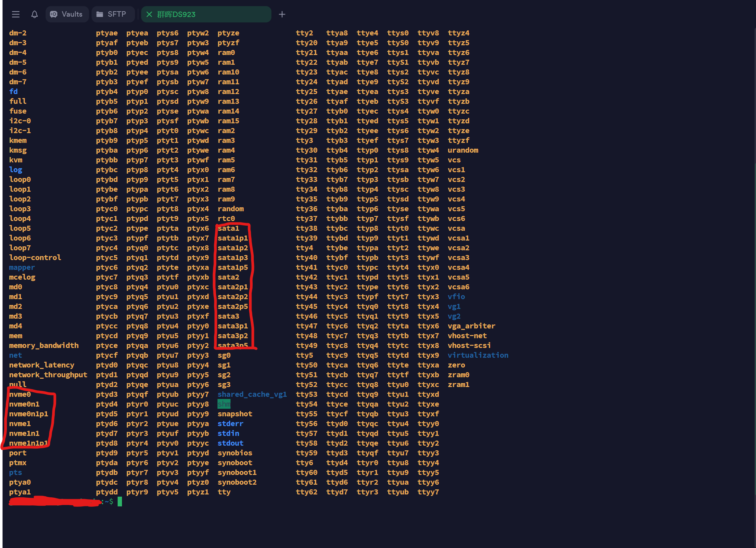756x548 pixels.
Task: Click the SFTP folder icon
Action: click(100, 14)
